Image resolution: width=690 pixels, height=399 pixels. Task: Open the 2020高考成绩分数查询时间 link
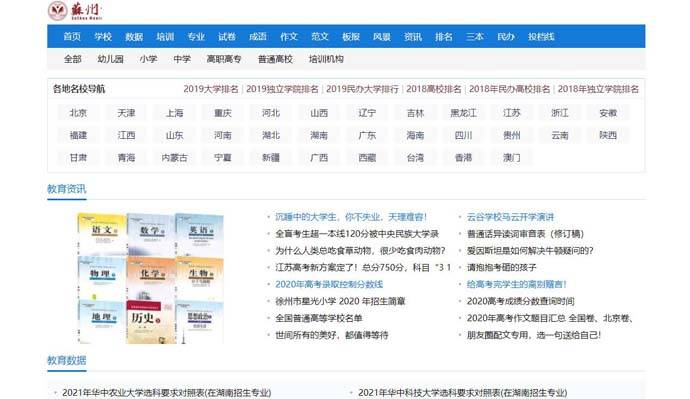(521, 301)
